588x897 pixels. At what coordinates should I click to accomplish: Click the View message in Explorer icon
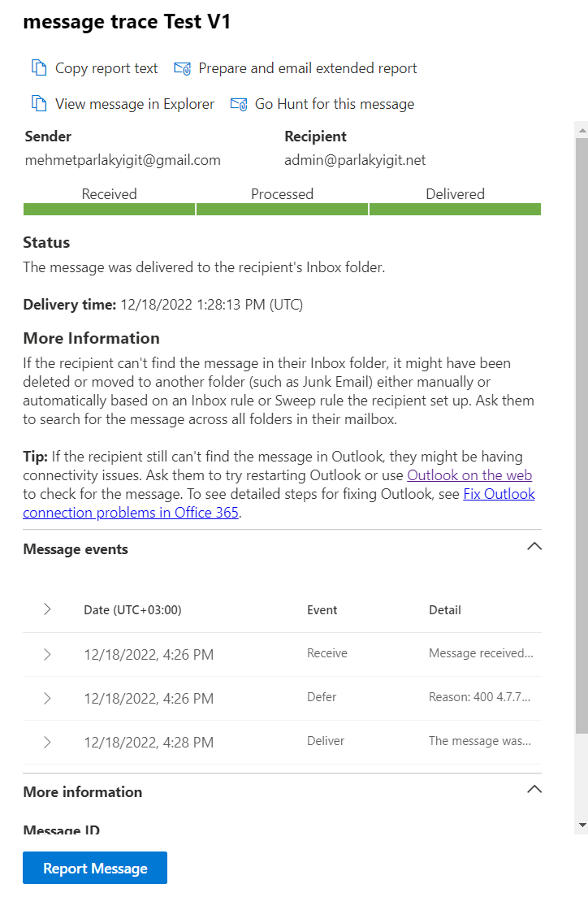pyautogui.click(x=39, y=104)
